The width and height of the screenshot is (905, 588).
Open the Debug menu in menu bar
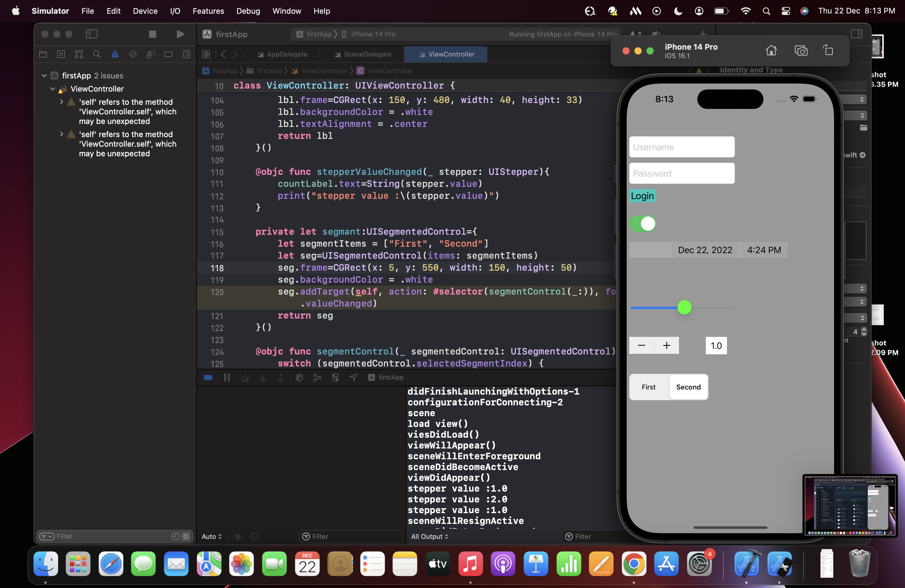tap(248, 11)
